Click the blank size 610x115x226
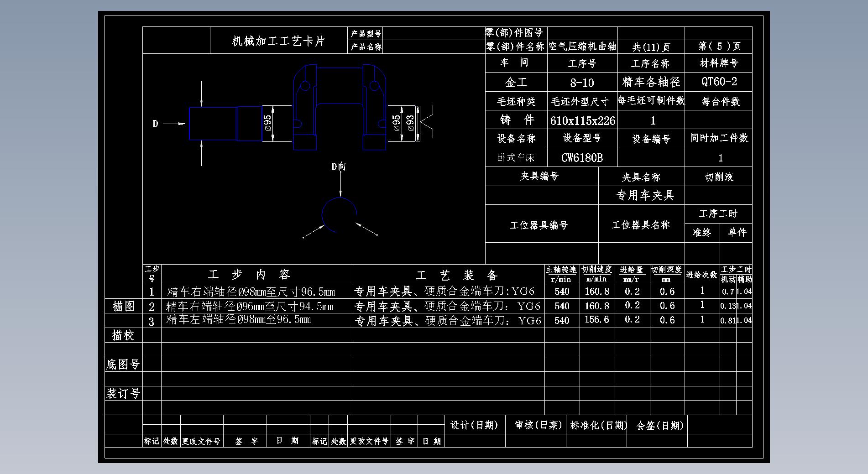Screen dimensions: 868x474 [x=583, y=121]
